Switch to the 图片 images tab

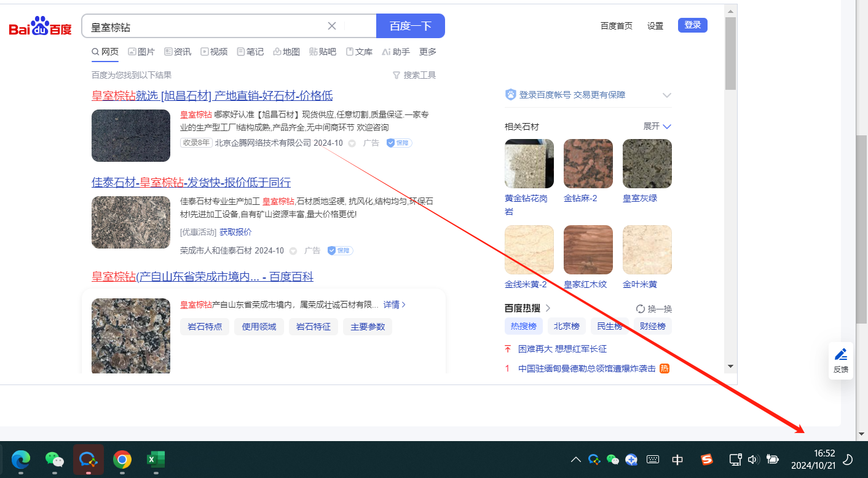point(141,52)
